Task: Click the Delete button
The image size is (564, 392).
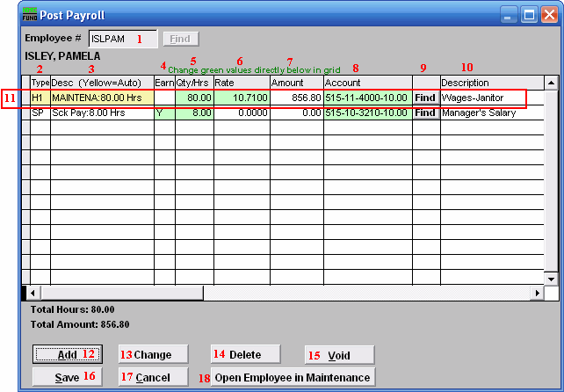Action: point(246,354)
